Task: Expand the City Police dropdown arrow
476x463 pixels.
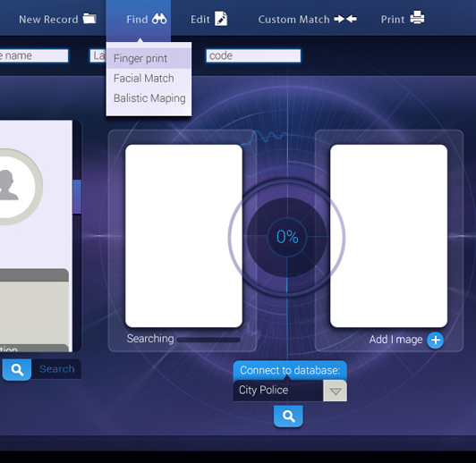Action: point(336,391)
